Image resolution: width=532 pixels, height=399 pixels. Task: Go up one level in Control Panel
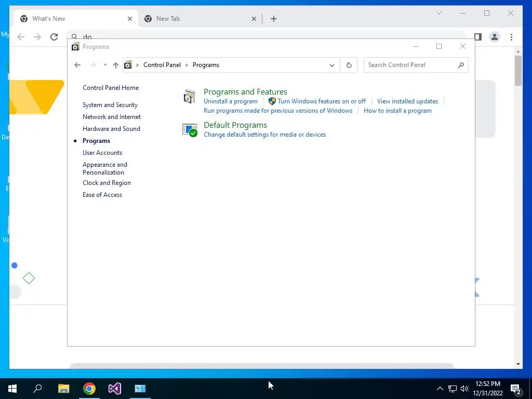point(116,65)
